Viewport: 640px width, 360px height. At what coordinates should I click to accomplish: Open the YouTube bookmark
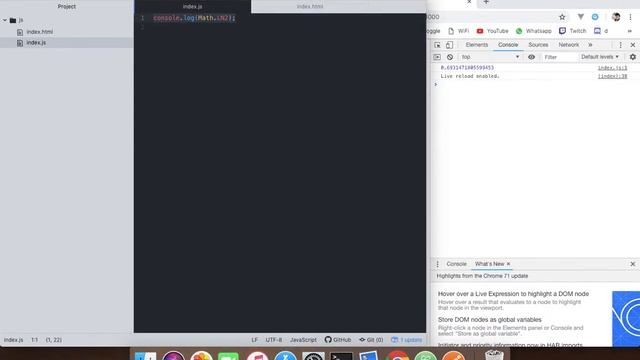tap(492, 31)
